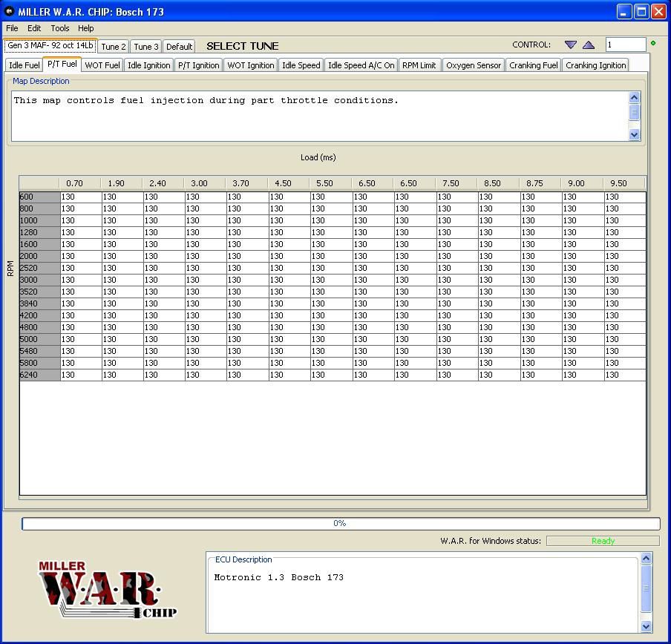This screenshot has height=644, width=671.
Task: Click the ECU Description scroll down arrow
Action: coord(647,627)
